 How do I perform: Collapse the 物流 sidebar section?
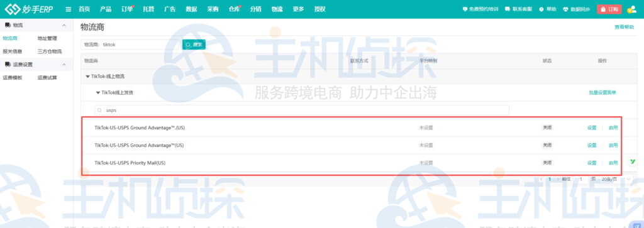click(64, 25)
